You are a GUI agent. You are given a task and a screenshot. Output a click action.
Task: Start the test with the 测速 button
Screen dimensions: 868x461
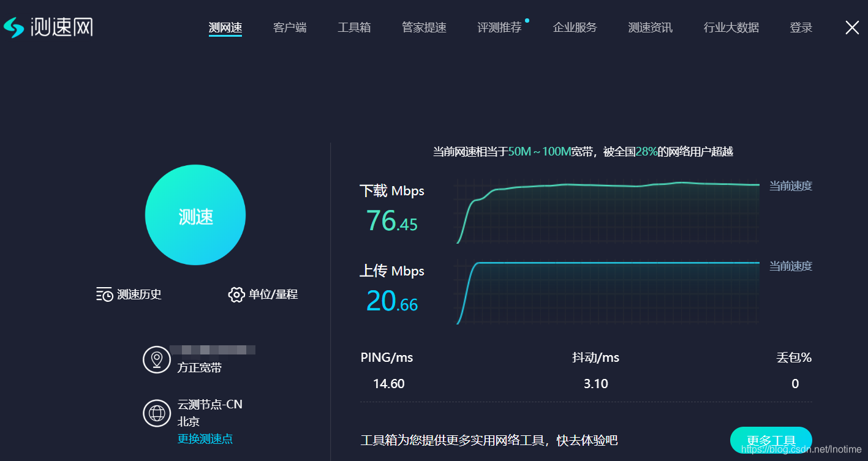[195, 215]
